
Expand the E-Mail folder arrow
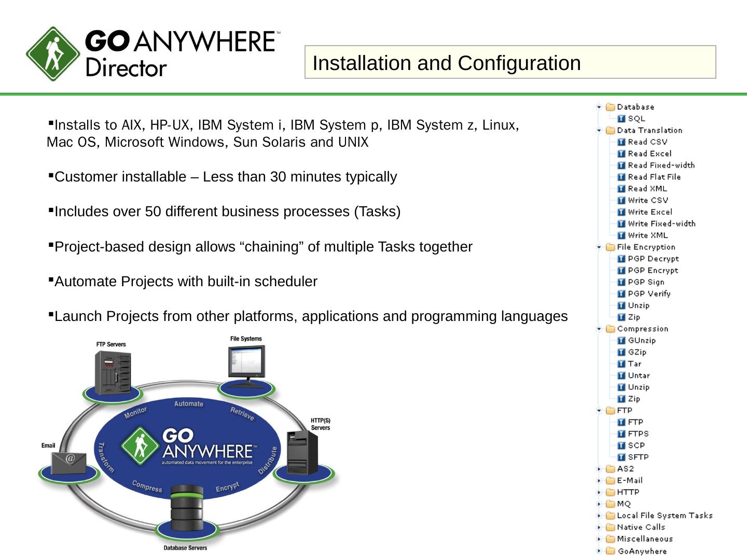tap(599, 481)
